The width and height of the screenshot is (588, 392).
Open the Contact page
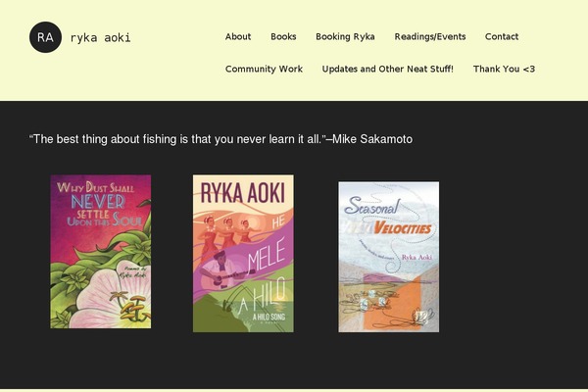coord(502,37)
